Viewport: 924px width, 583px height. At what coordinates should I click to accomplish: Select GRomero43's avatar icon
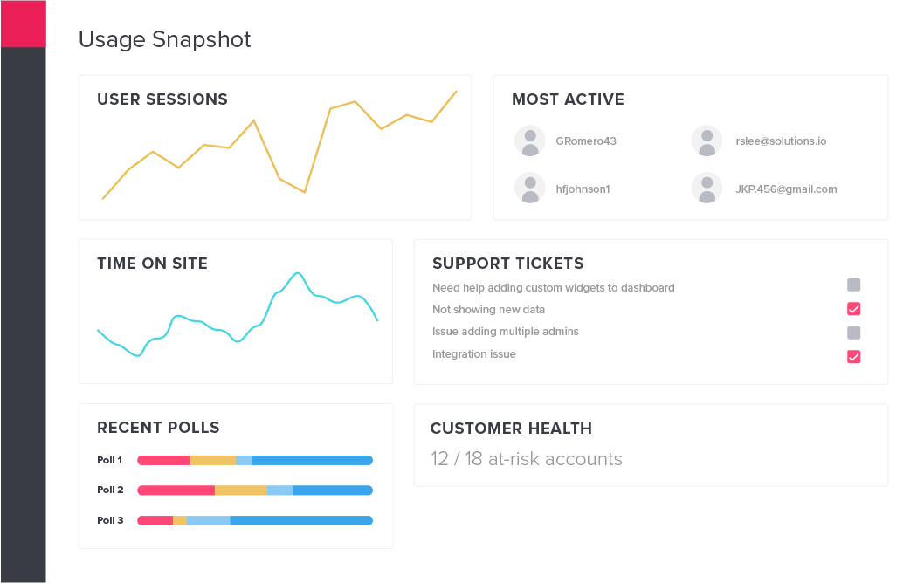tap(530, 141)
